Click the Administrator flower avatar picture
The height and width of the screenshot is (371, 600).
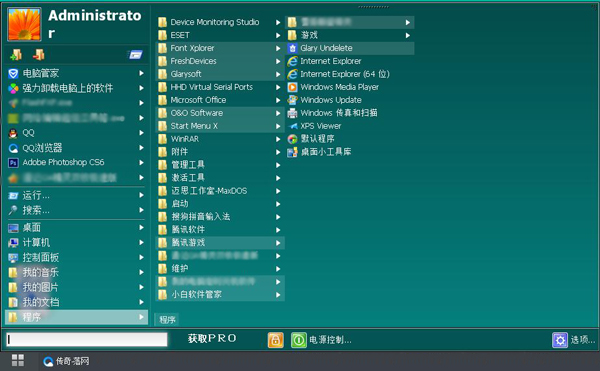(x=24, y=24)
